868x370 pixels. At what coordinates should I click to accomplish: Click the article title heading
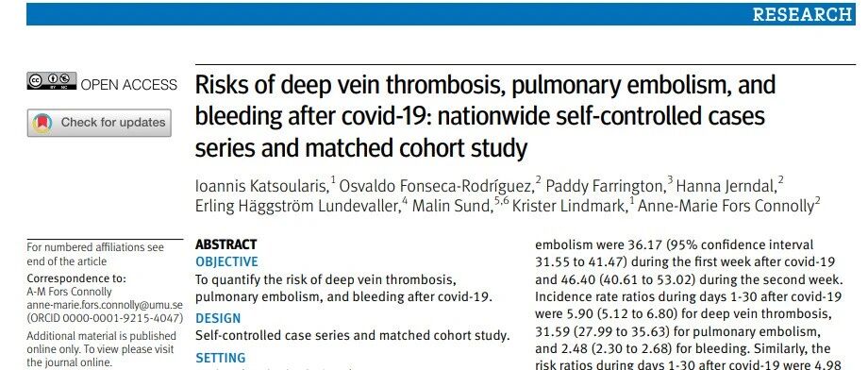485,117
